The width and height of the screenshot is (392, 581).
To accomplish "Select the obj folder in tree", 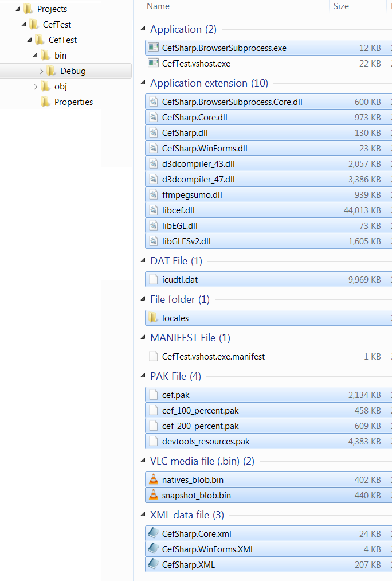I will [61, 87].
